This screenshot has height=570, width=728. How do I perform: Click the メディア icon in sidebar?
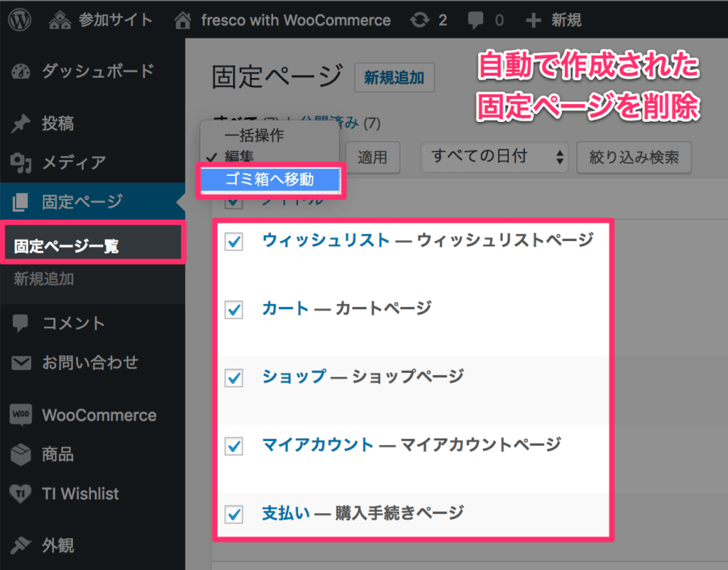(x=19, y=162)
